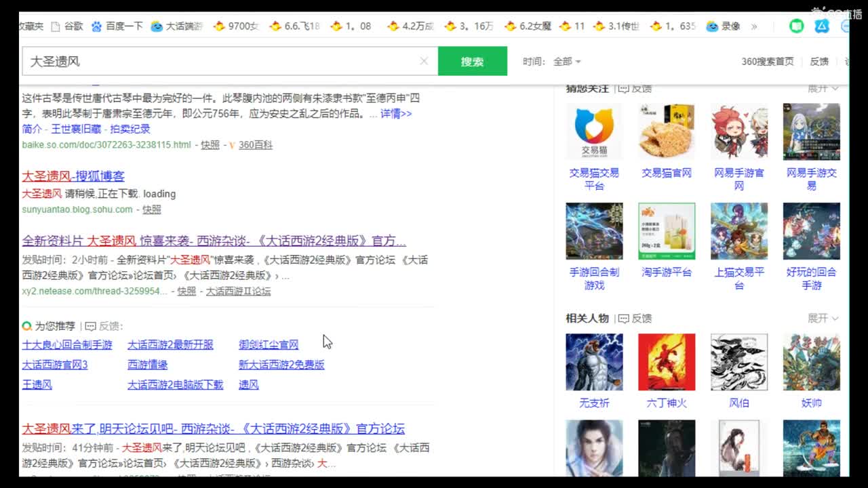Open the 无支祈 character image
The width and height of the screenshot is (868, 488).
click(594, 362)
